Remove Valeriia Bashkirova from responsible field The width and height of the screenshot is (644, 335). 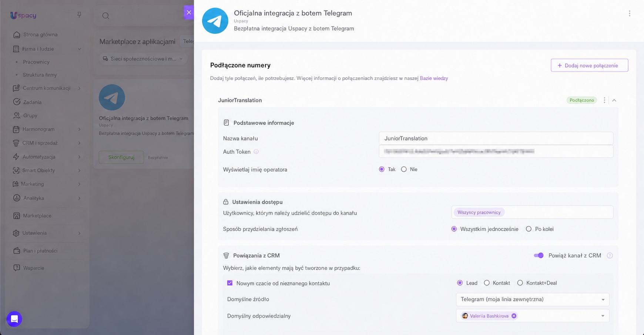tap(514, 316)
